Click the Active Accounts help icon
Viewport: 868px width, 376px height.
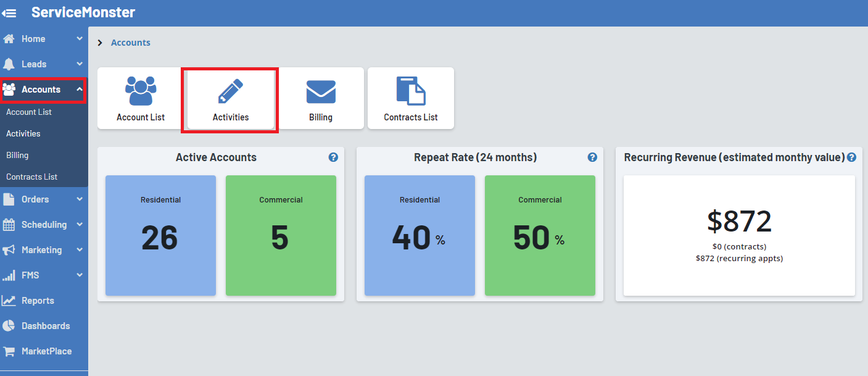pos(333,157)
